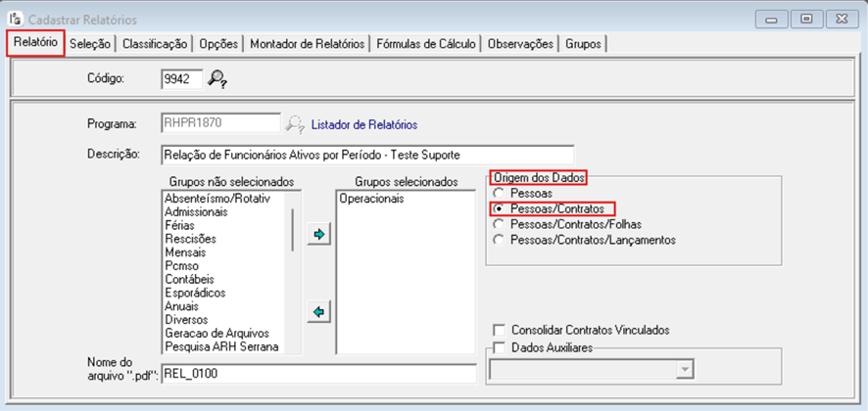868x411 pixels.
Task: Toggle the Dados Auxiliares checkbox
Action: point(501,346)
